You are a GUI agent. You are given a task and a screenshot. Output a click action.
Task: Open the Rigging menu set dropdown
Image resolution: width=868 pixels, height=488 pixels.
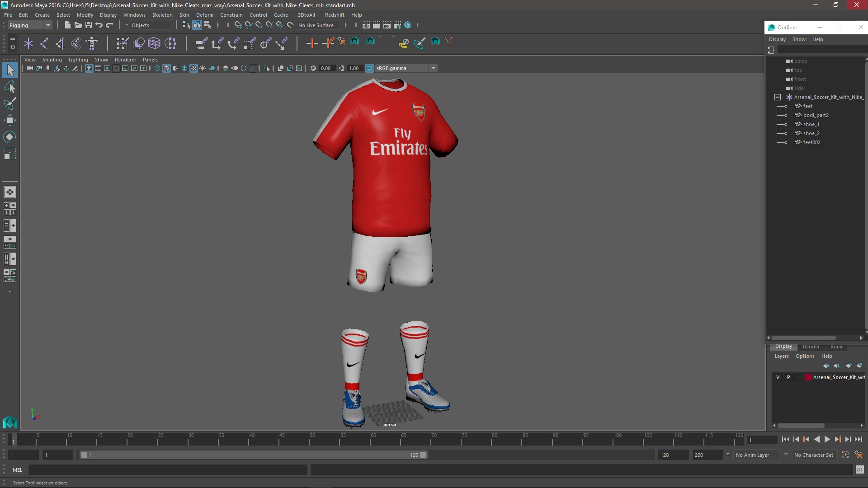(30, 25)
